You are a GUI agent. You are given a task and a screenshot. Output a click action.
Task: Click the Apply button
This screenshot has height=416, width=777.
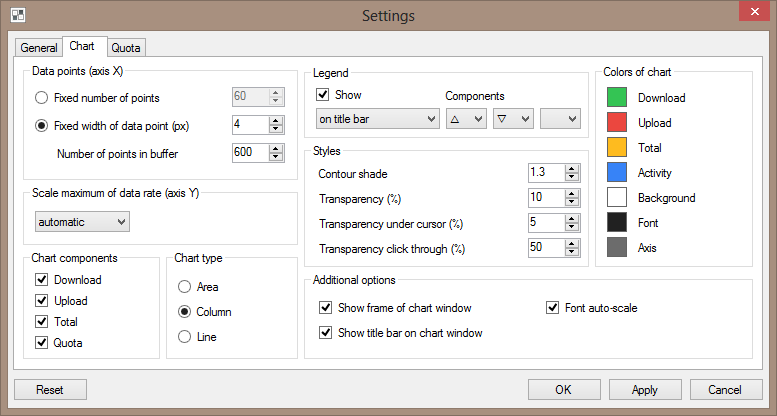point(644,390)
